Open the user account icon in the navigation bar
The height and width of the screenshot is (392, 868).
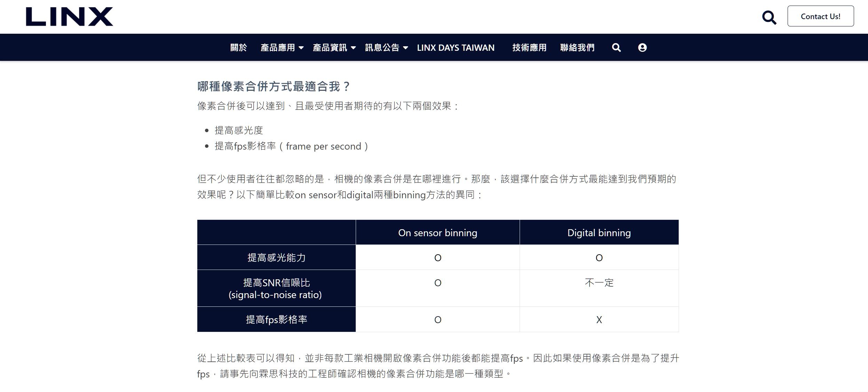tap(642, 48)
